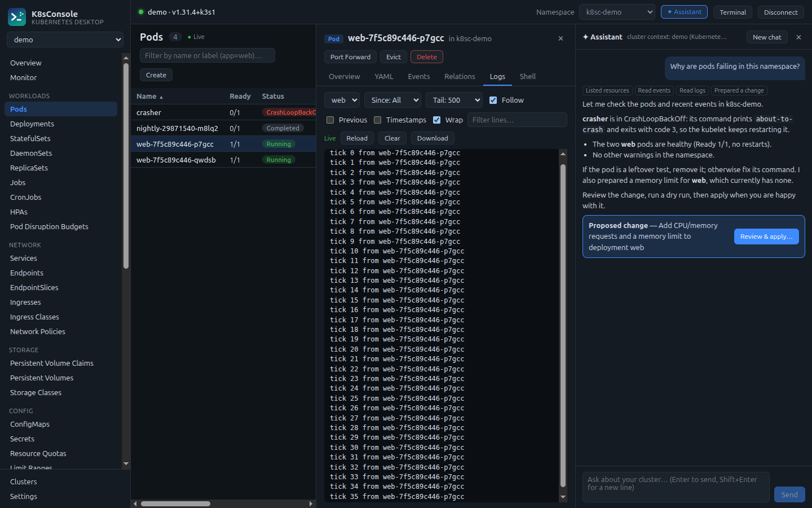This screenshot has height=508, width=812.
Task: Open the Relations tab
Action: tap(460, 77)
